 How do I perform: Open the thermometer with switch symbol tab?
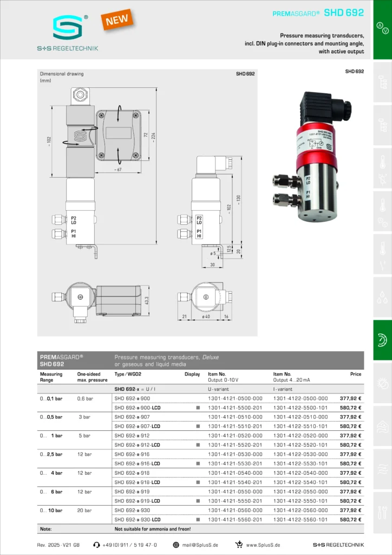(x=383, y=254)
